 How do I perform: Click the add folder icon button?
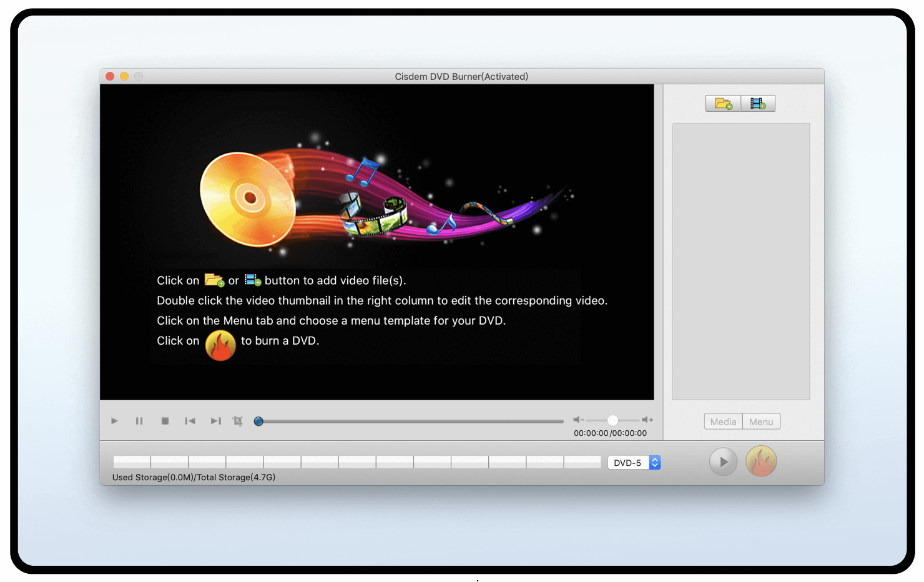coord(723,104)
